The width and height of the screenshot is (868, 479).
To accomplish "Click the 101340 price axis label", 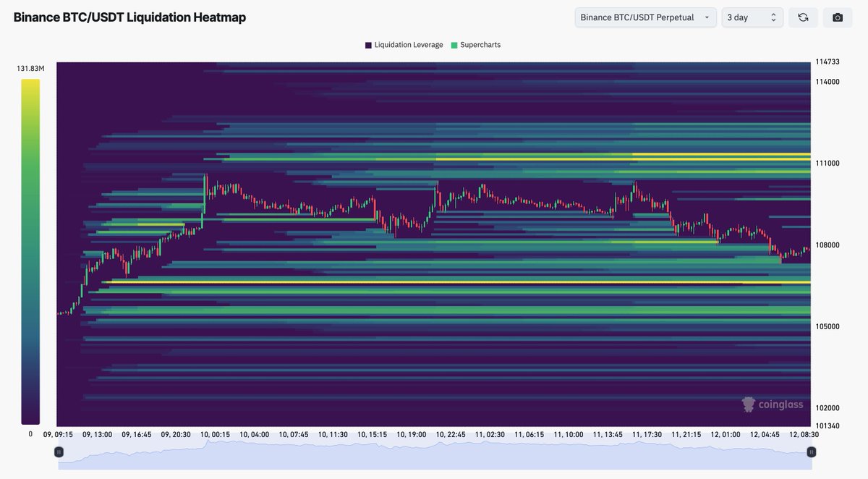I will click(x=827, y=426).
